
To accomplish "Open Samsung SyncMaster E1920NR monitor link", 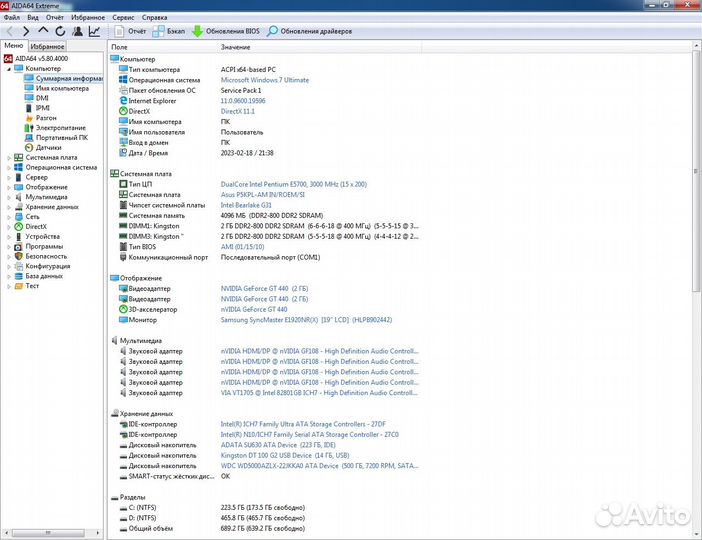I will (306, 320).
